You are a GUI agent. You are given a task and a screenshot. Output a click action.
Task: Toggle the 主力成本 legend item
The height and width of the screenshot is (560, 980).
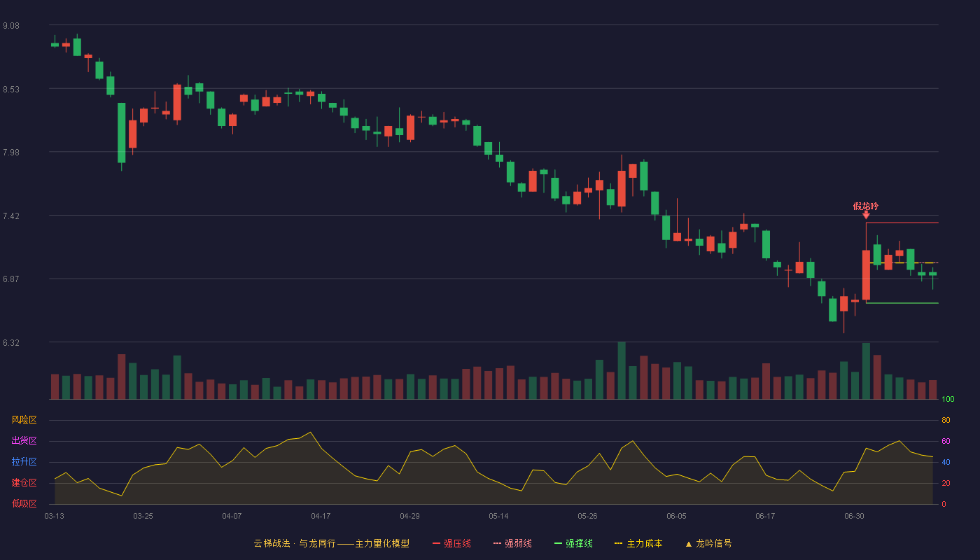638,543
